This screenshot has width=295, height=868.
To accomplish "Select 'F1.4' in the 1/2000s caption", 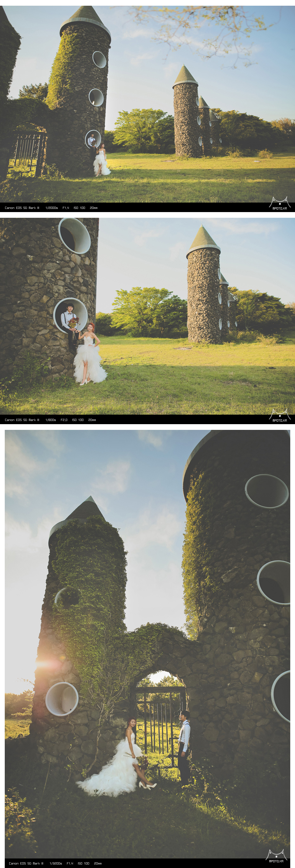I will click(x=66, y=208).
